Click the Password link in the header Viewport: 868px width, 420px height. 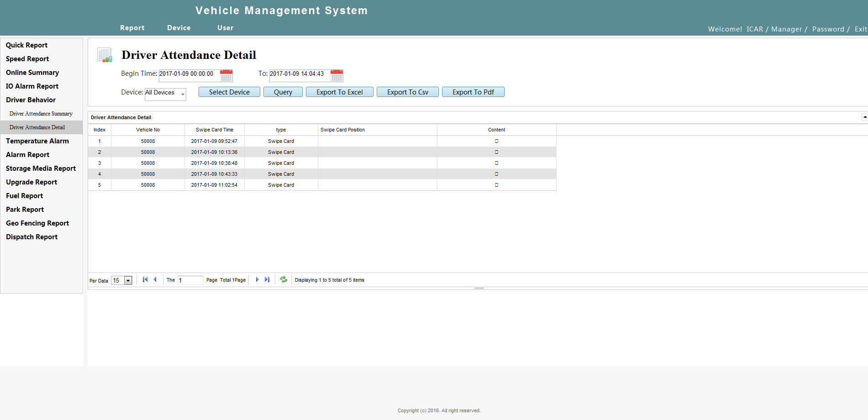pyautogui.click(x=828, y=29)
